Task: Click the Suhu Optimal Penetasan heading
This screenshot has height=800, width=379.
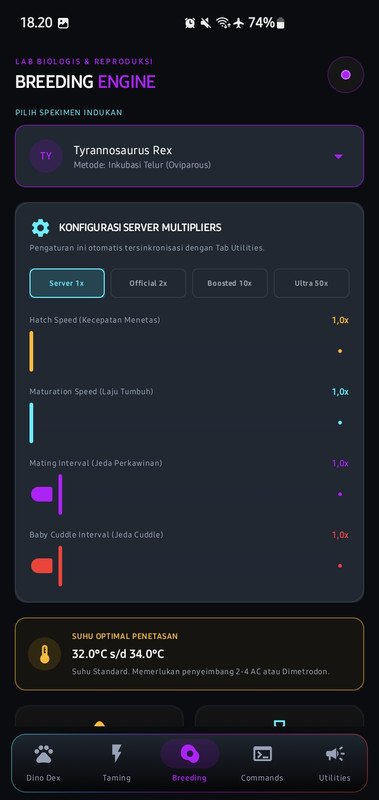Action: [x=125, y=636]
